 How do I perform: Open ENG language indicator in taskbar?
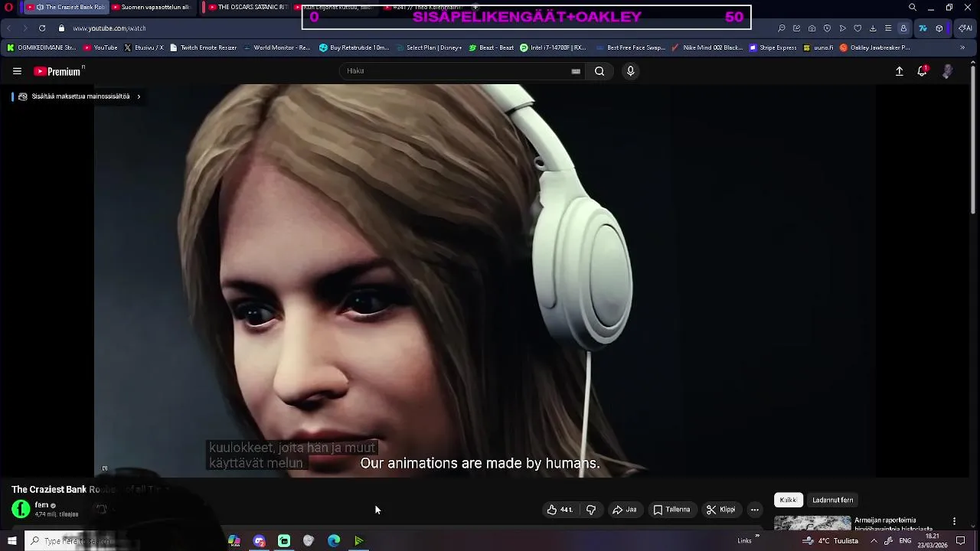905,541
